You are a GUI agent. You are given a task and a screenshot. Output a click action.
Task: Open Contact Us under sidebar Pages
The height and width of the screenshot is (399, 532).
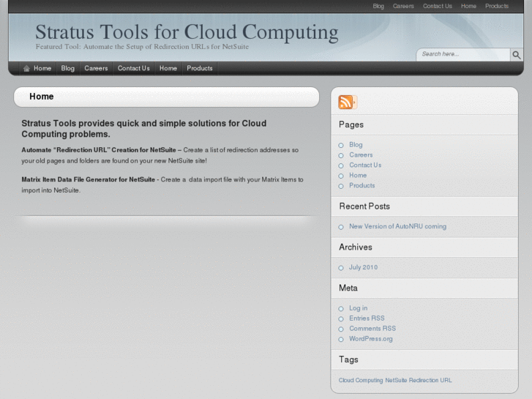(365, 165)
